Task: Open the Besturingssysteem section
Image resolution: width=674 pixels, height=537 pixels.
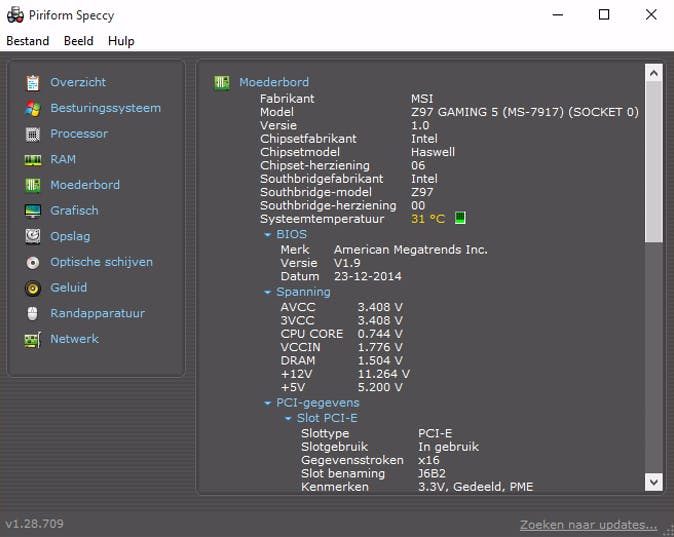Action: coord(105,108)
